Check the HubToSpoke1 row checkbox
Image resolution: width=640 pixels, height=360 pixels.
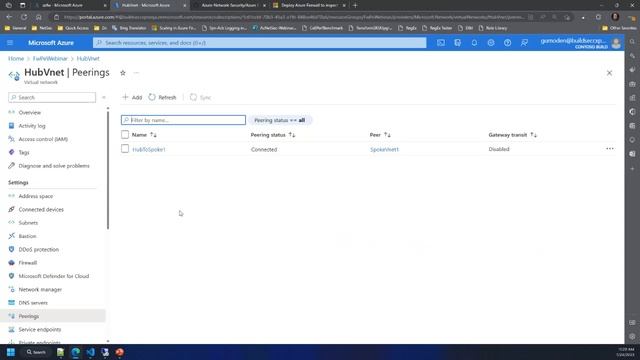tap(125, 149)
